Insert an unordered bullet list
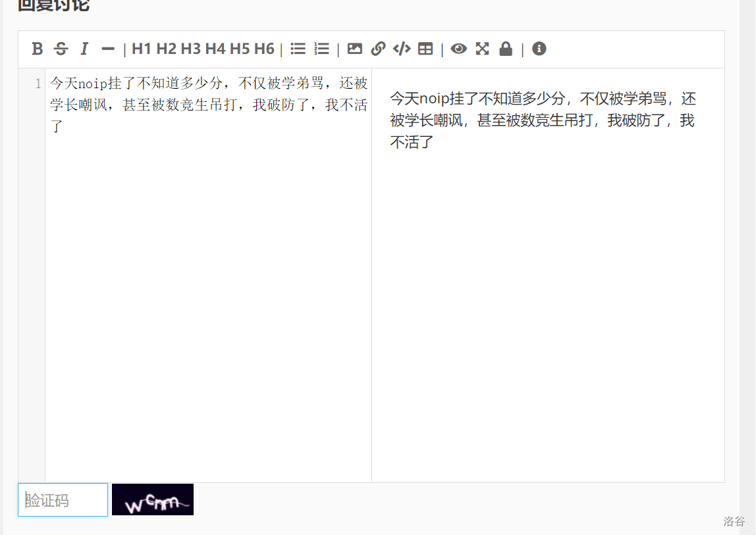756x537 pixels. (x=298, y=49)
